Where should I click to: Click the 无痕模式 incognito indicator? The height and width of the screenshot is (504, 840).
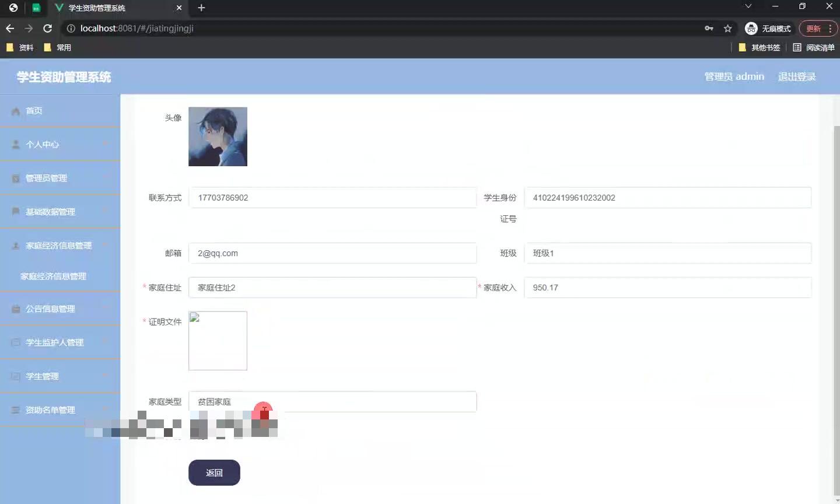768,28
